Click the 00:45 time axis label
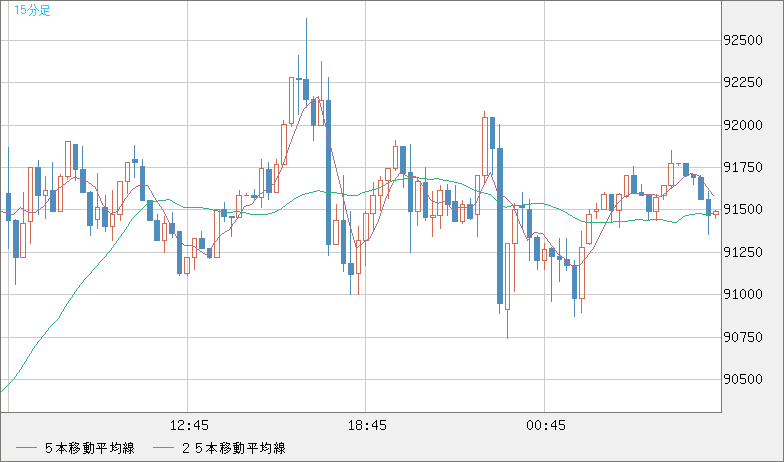 pyautogui.click(x=546, y=426)
